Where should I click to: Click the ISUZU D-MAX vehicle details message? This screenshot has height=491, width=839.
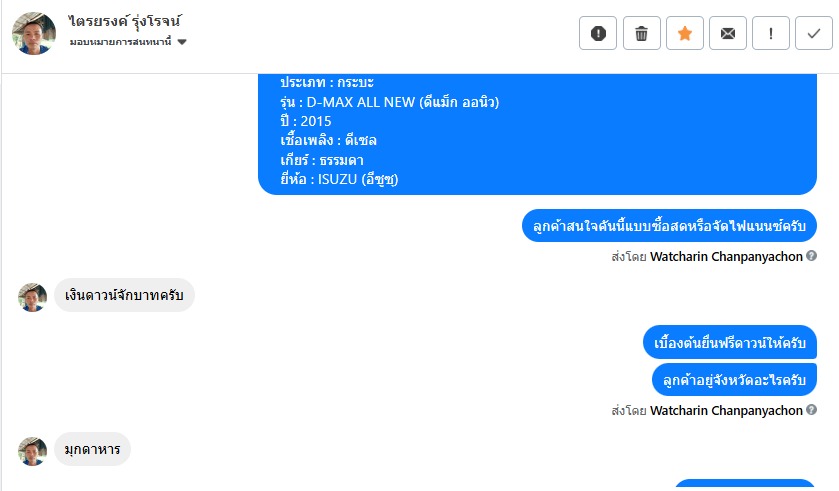[x=537, y=130]
